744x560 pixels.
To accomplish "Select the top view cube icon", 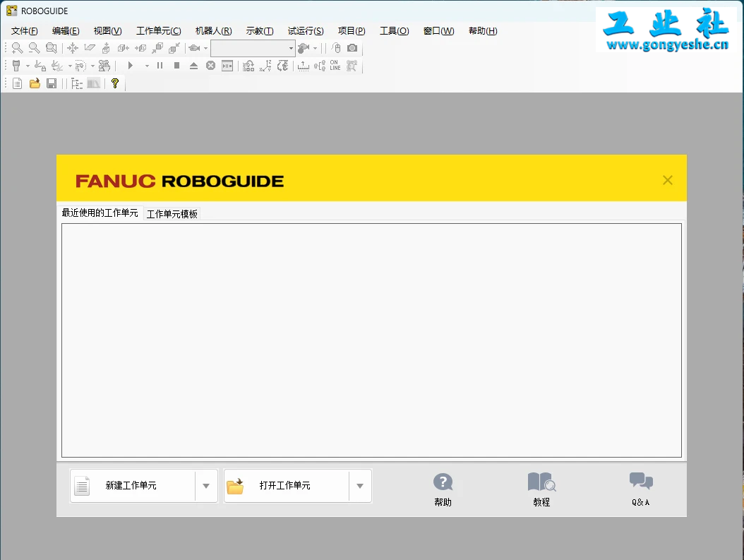I will coord(107,48).
